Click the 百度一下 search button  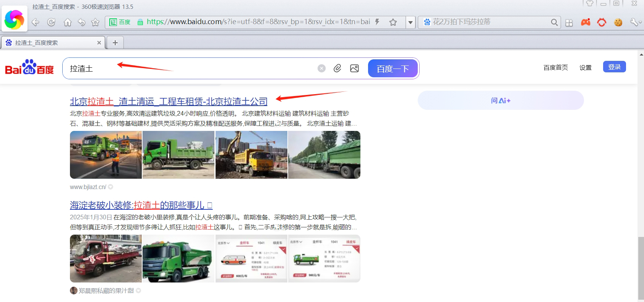coord(393,69)
